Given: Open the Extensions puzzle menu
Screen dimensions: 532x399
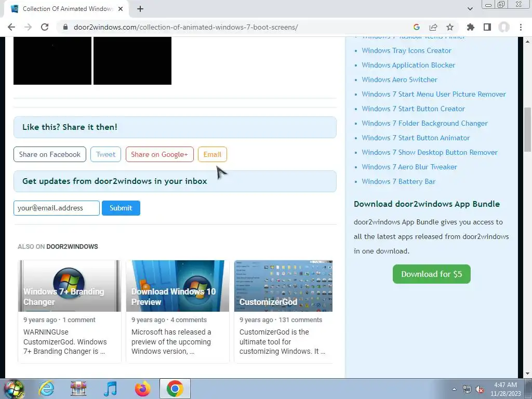Looking at the screenshot, I should [470, 27].
